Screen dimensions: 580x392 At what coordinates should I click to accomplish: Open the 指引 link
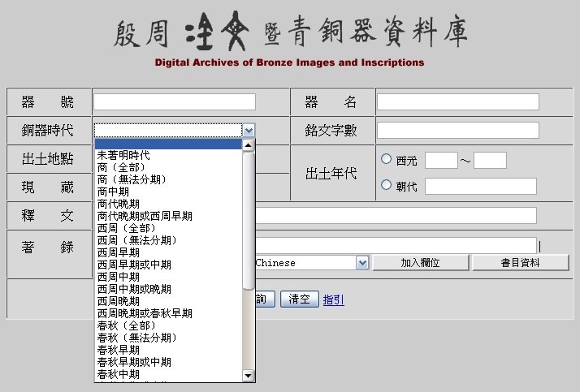point(333,299)
